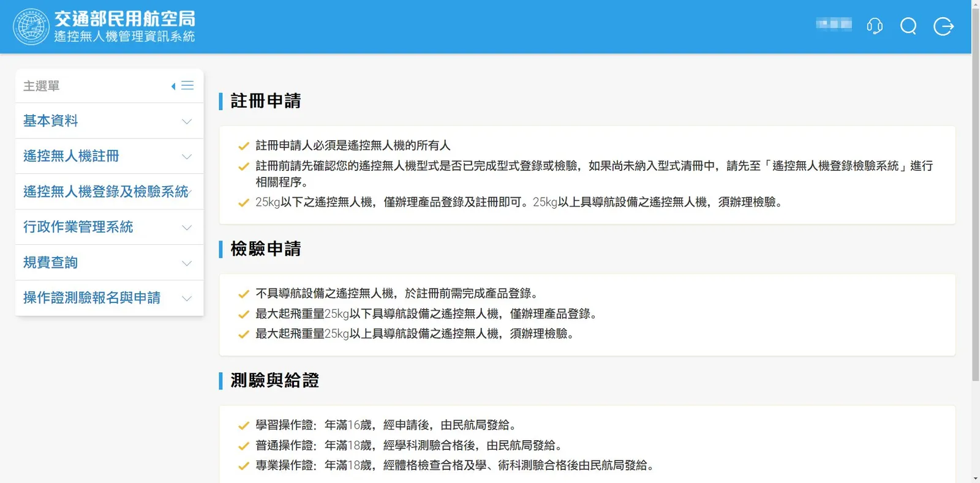The width and height of the screenshot is (980, 483).
Task: Expand the 操作證測驗報名與申請 chevron
Action: [x=187, y=299]
